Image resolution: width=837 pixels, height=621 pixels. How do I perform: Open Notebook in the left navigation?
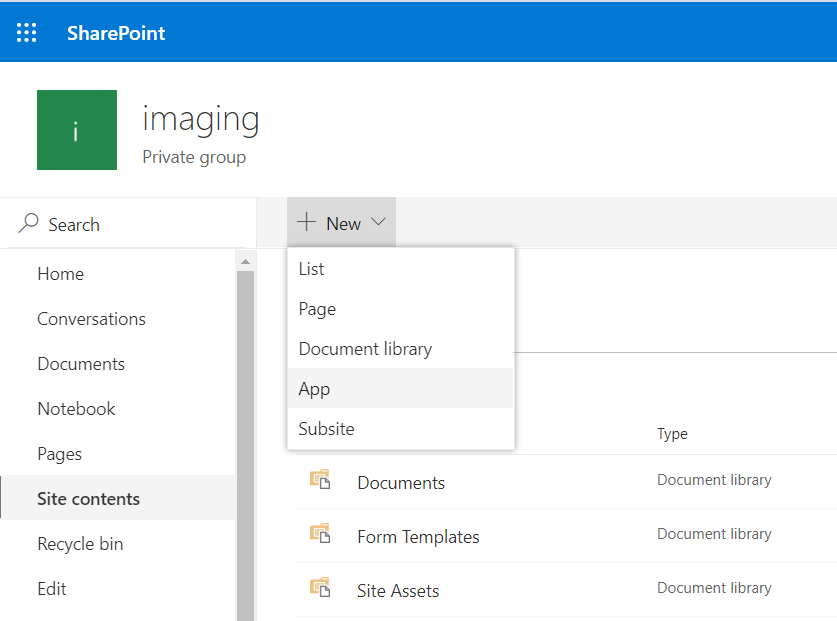click(x=76, y=408)
